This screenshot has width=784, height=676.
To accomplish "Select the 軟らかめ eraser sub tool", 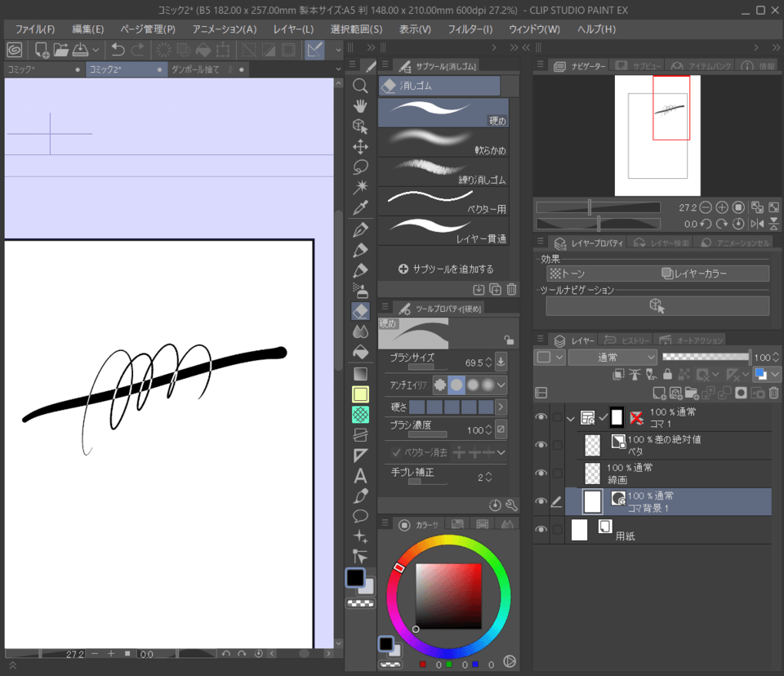I will (x=443, y=143).
